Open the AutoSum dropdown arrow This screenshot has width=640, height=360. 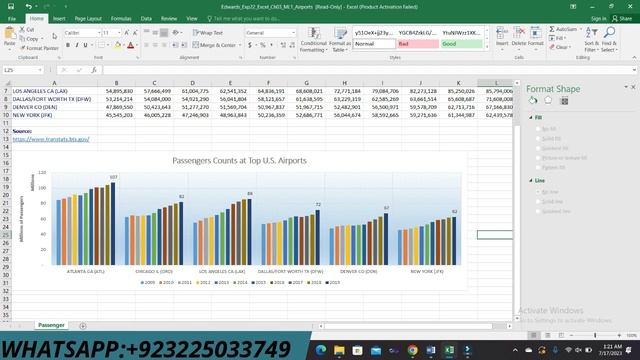[x=581, y=29]
